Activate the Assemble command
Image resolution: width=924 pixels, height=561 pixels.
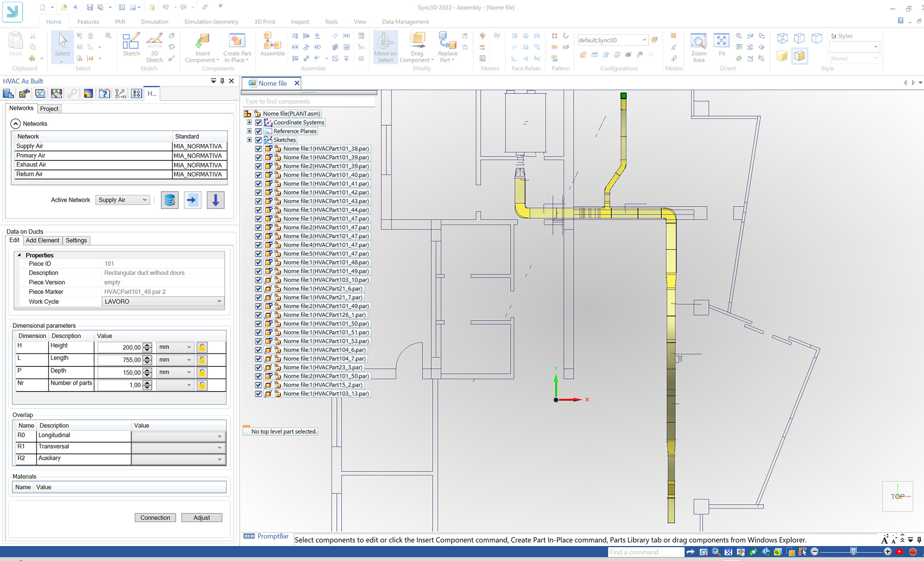coord(272,45)
